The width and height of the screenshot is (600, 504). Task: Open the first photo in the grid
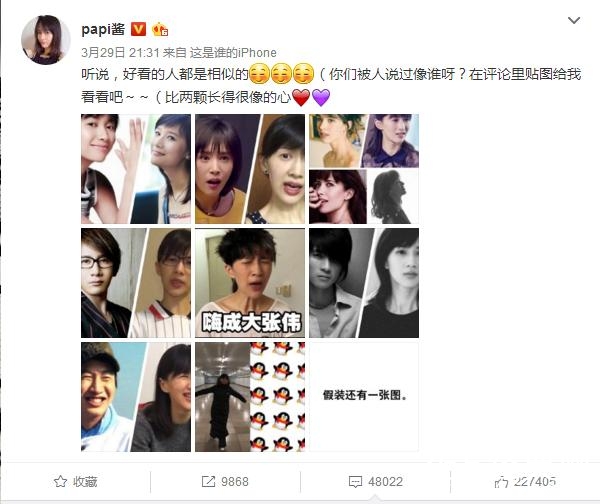coord(136,169)
